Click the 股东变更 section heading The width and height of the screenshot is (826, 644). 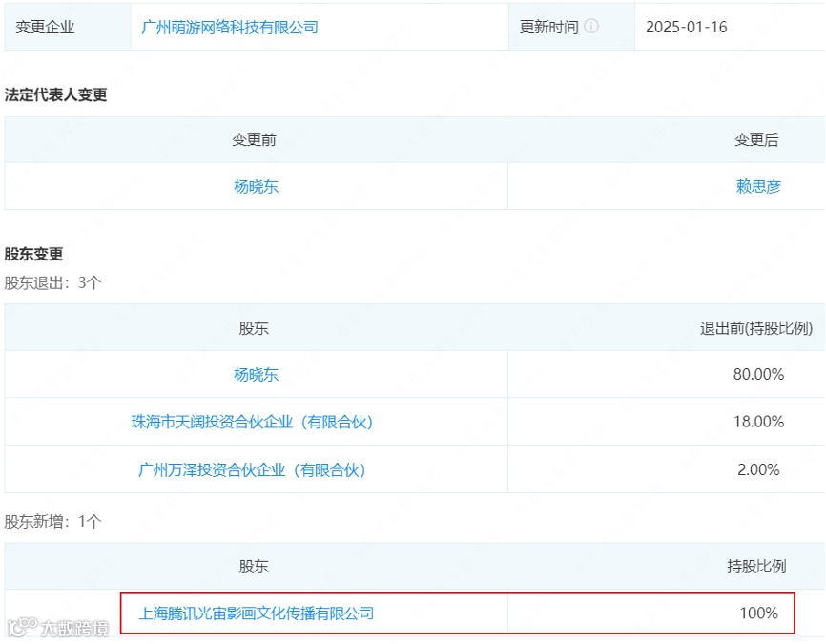pyautogui.click(x=33, y=254)
